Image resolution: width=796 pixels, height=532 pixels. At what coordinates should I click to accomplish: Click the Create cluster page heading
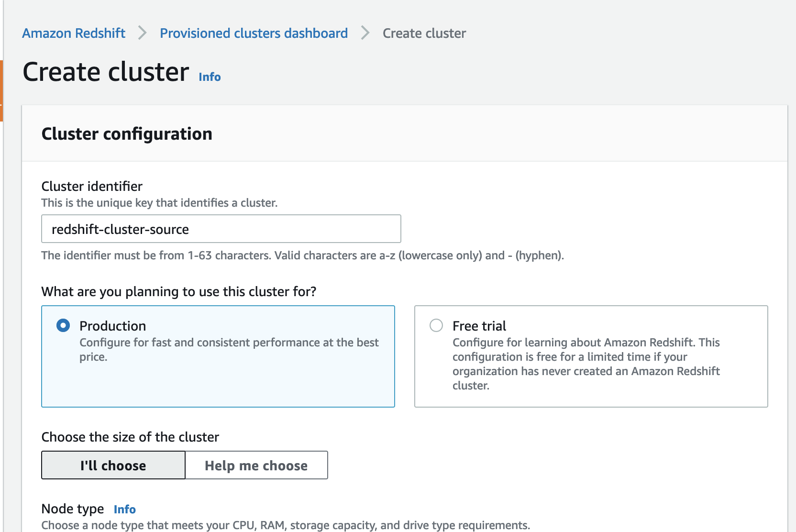[x=106, y=72]
